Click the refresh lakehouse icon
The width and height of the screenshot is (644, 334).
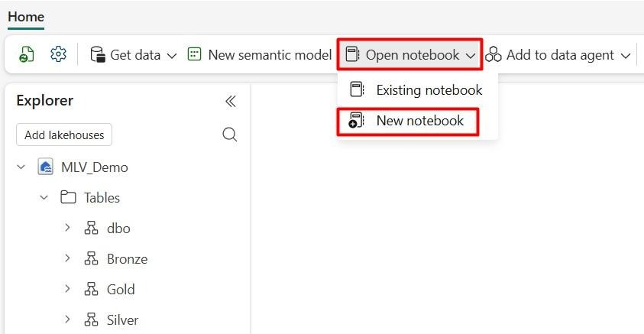point(27,55)
